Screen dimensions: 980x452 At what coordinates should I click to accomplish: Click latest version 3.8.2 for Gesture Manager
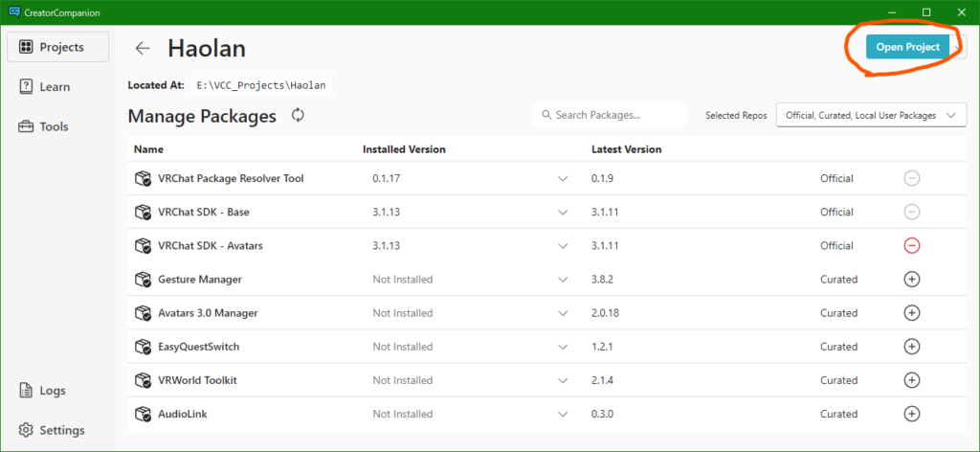pyautogui.click(x=603, y=280)
